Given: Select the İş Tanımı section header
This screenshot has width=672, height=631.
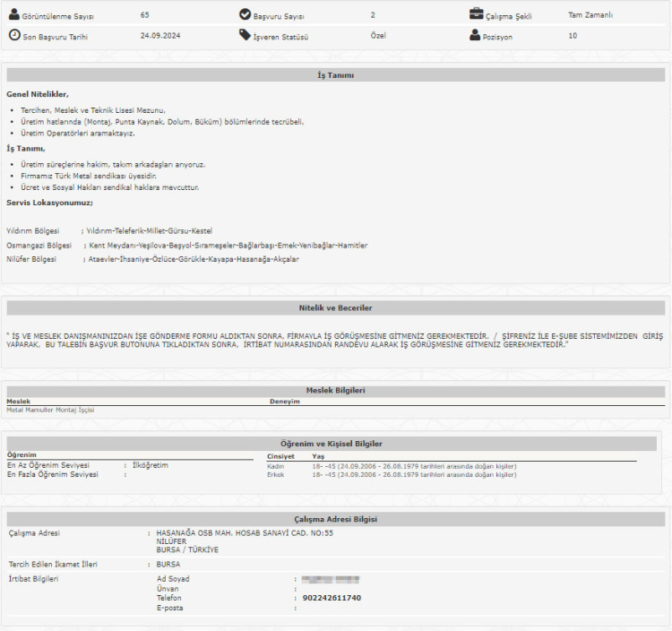Looking at the screenshot, I should point(335,75).
